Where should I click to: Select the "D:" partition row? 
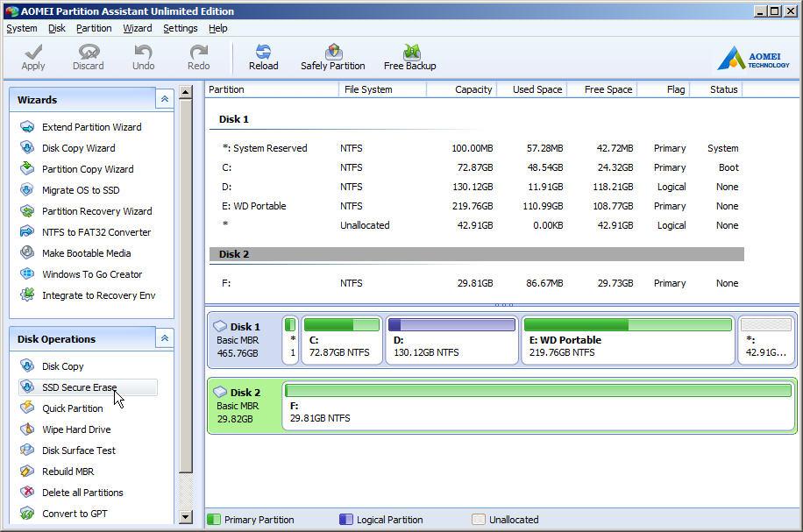tap(476, 187)
